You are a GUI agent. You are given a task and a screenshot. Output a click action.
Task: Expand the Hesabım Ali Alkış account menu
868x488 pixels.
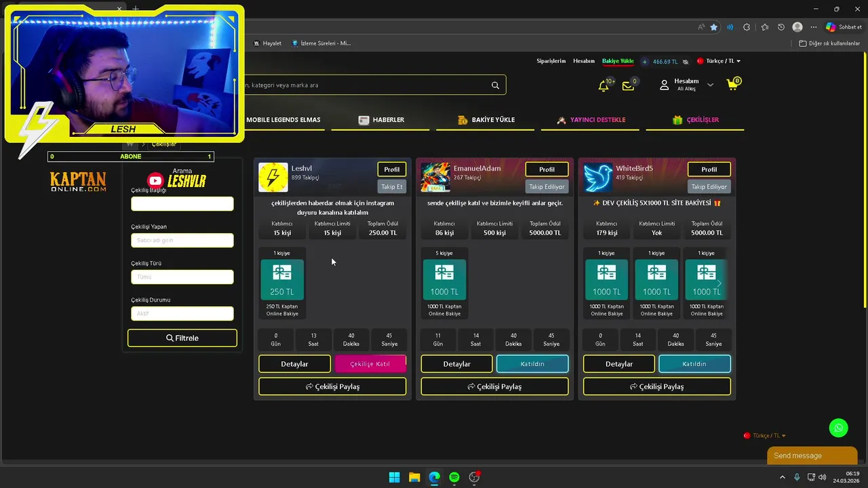687,85
